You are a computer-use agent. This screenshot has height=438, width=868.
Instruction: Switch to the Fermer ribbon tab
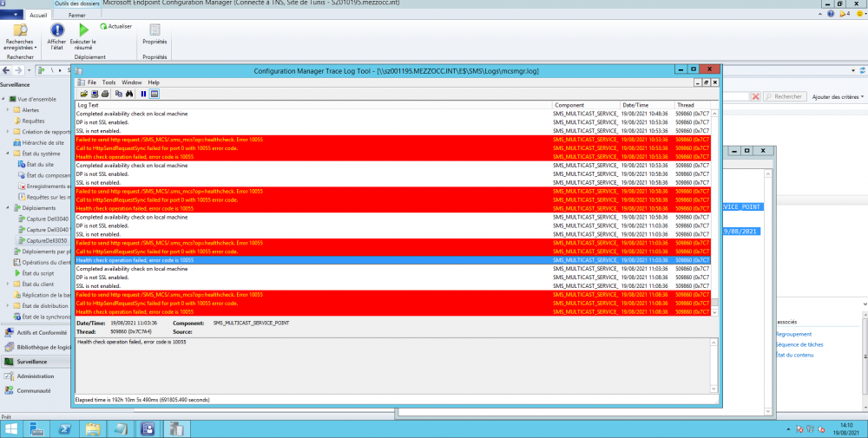click(77, 16)
